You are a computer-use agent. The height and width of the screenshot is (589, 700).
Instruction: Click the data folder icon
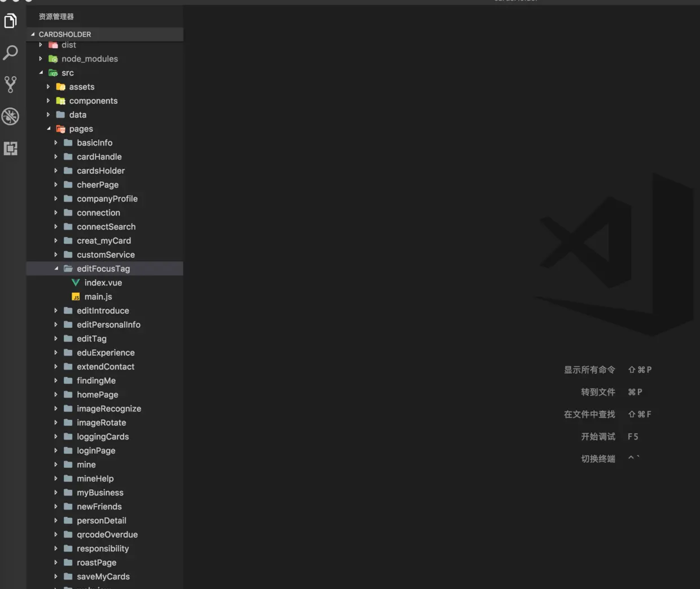click(x=61, y=115)
